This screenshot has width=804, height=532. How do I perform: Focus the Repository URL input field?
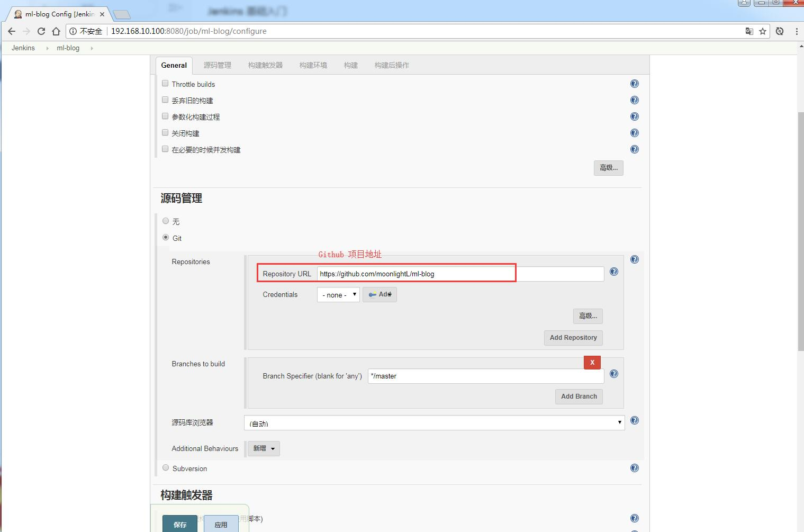460,274
